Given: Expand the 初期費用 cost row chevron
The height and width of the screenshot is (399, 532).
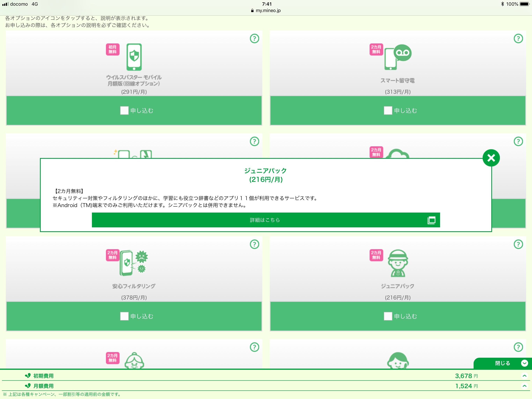Looking at the screenshot, I should [x=524, y=376].
